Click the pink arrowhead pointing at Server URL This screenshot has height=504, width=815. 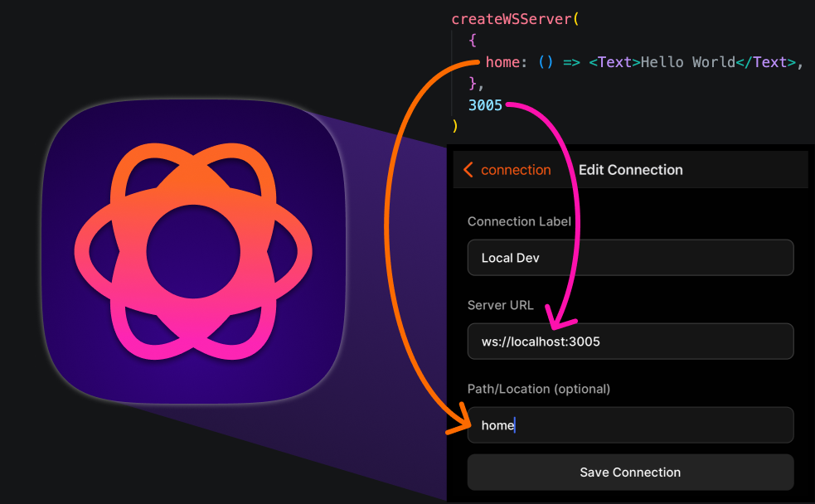(561, 317)
